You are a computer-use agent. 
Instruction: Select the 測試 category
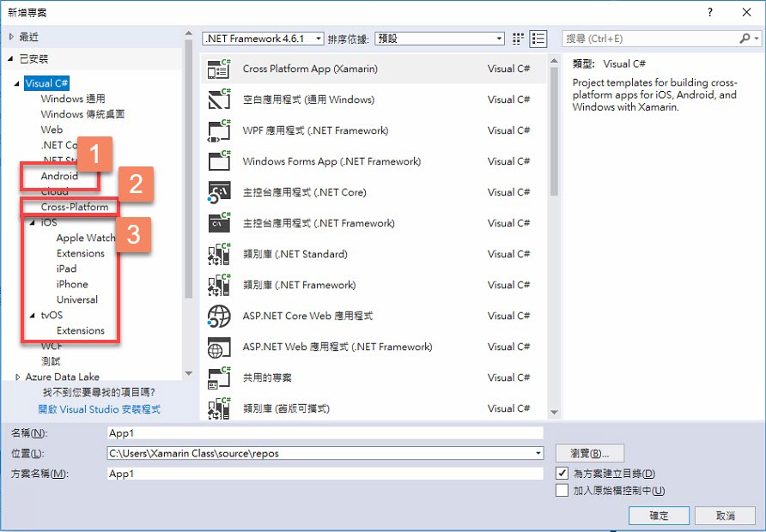(51, 361)
